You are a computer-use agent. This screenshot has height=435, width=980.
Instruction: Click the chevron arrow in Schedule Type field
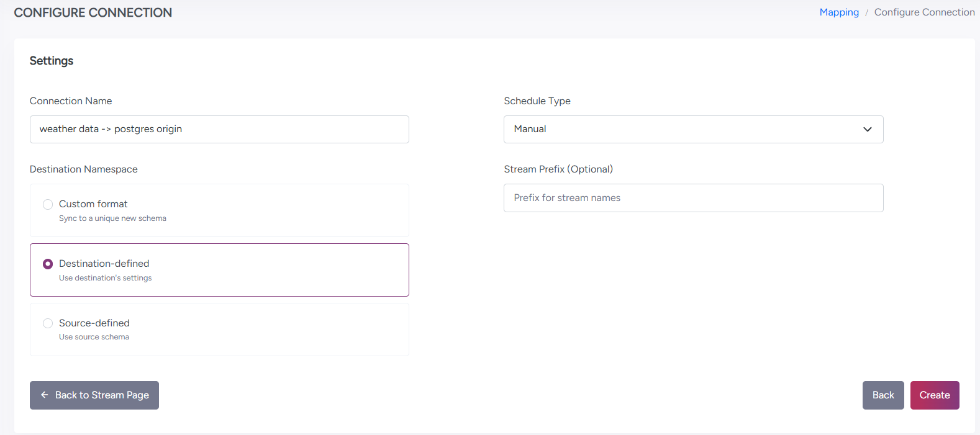[867, 130]
